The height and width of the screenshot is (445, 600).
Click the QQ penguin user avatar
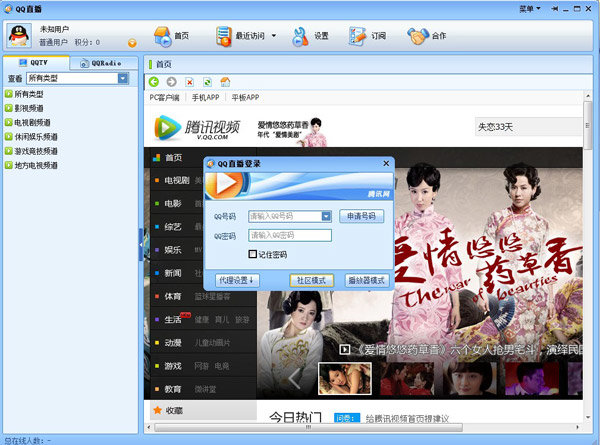click(x=19, y=36)
